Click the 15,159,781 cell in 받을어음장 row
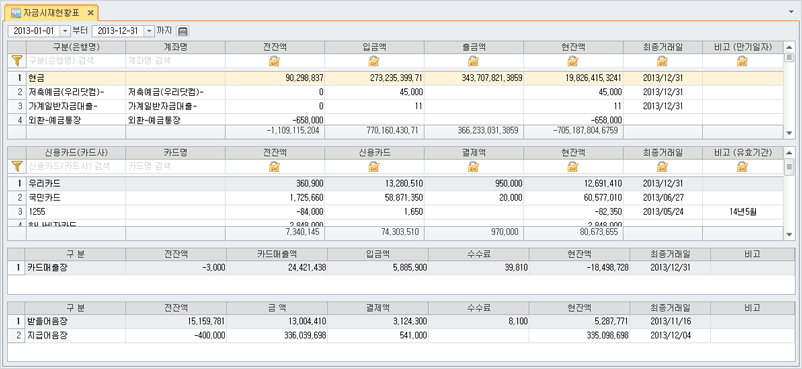802x369 pixels. tap(177, 322)
